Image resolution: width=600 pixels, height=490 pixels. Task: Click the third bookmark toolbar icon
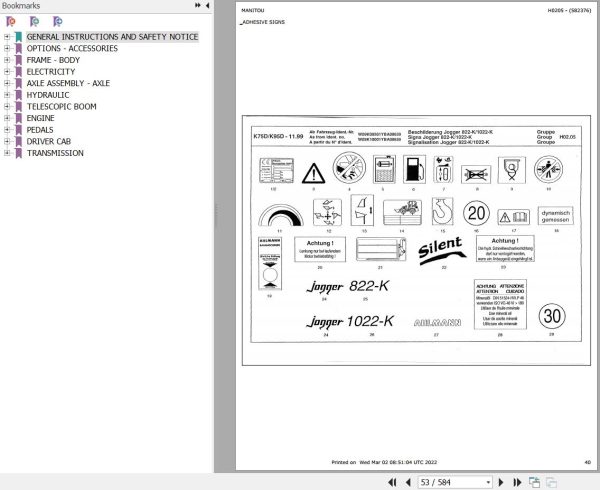(x=57, y=21)
